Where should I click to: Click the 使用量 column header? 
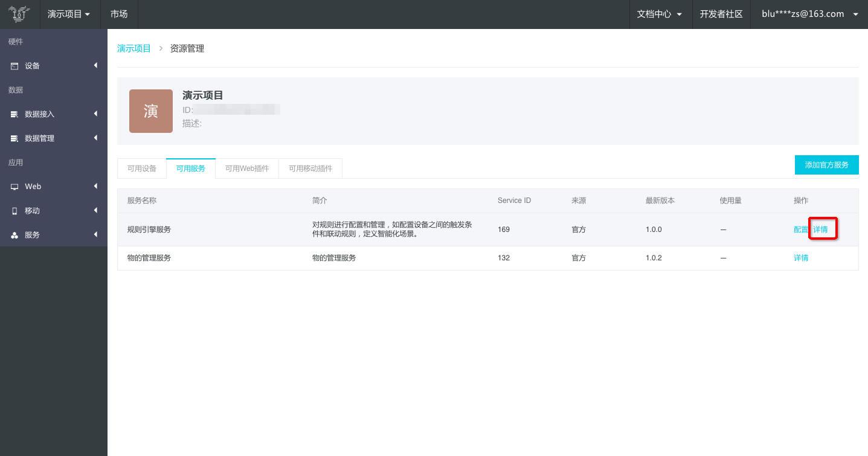pyautogui.click(x=731, y=201)
